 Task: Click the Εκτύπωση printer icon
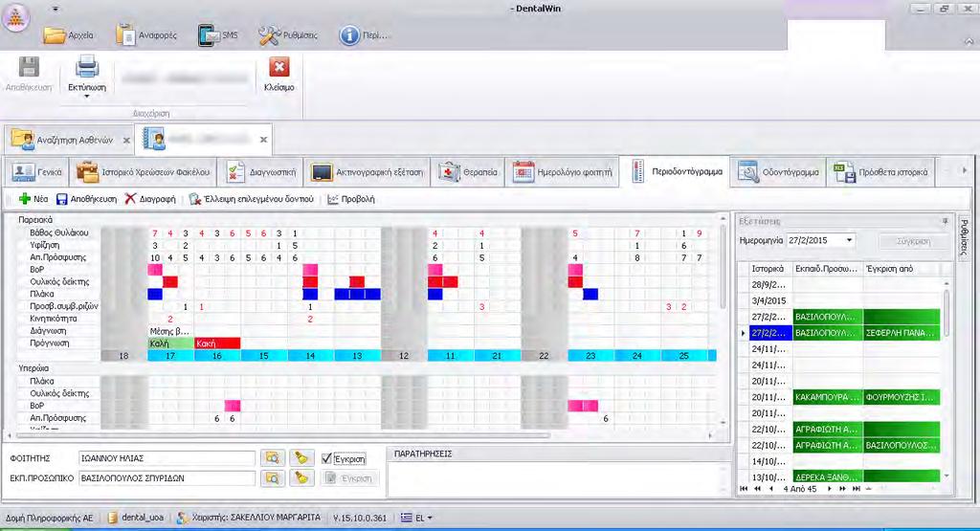87,68
